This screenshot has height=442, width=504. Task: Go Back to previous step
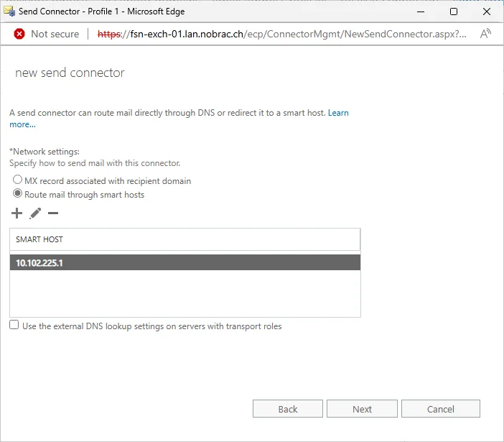tap(288, 409)
